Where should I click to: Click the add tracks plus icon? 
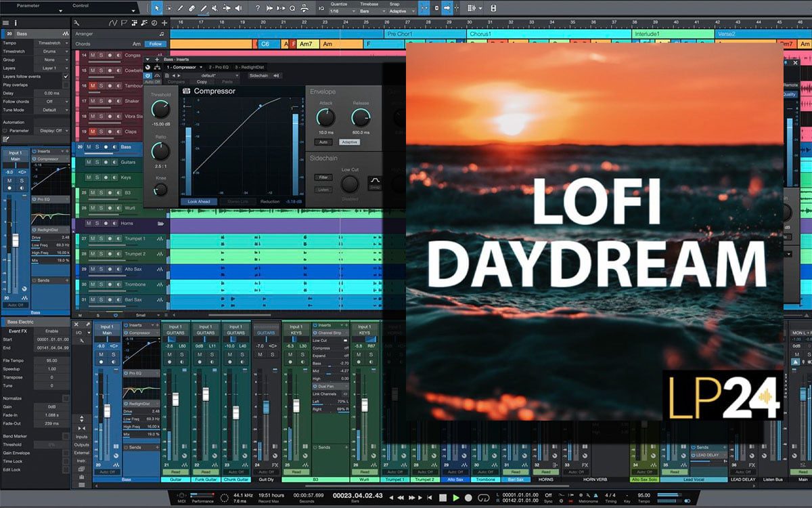coord(164,22)
